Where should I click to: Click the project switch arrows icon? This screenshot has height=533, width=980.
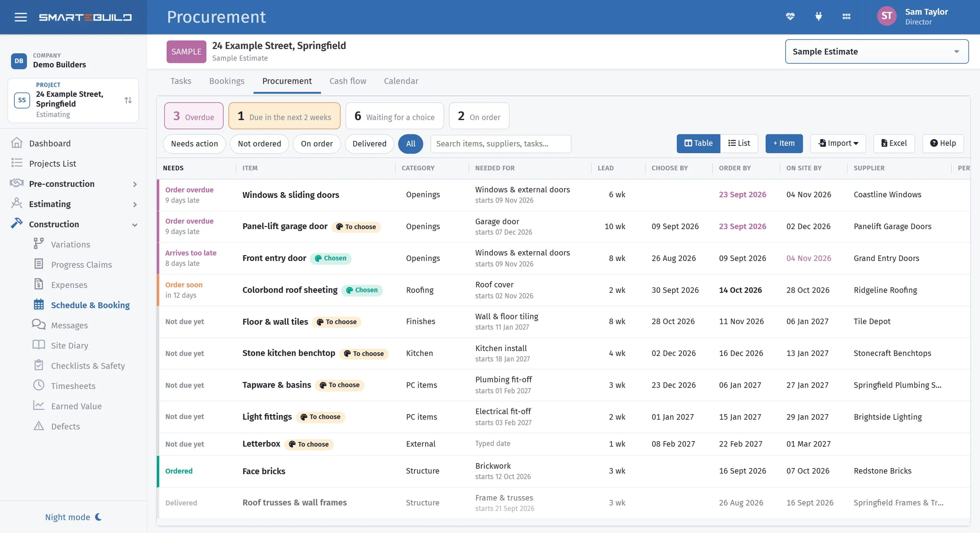point(128,100)
